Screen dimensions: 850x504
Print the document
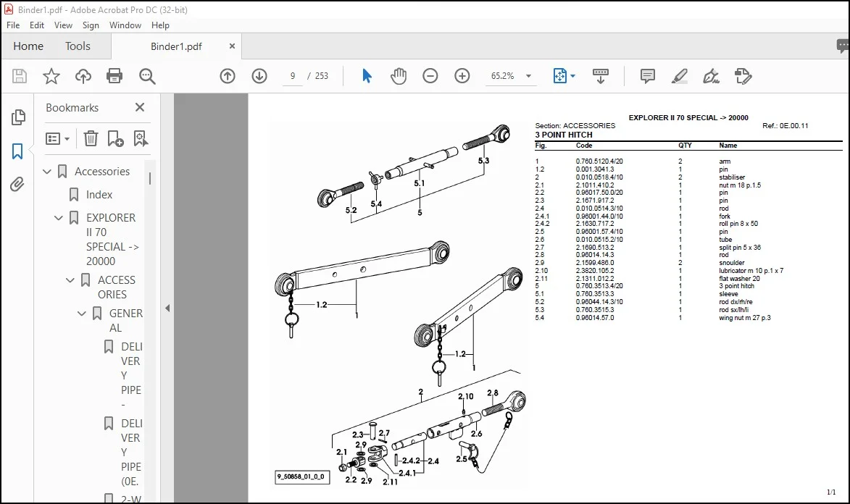tap(114, 76)
